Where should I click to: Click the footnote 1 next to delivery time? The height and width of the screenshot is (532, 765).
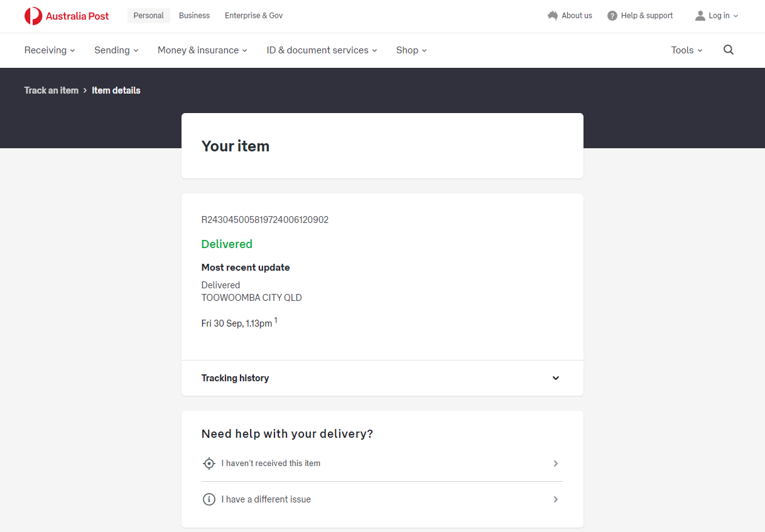point(276,321)
